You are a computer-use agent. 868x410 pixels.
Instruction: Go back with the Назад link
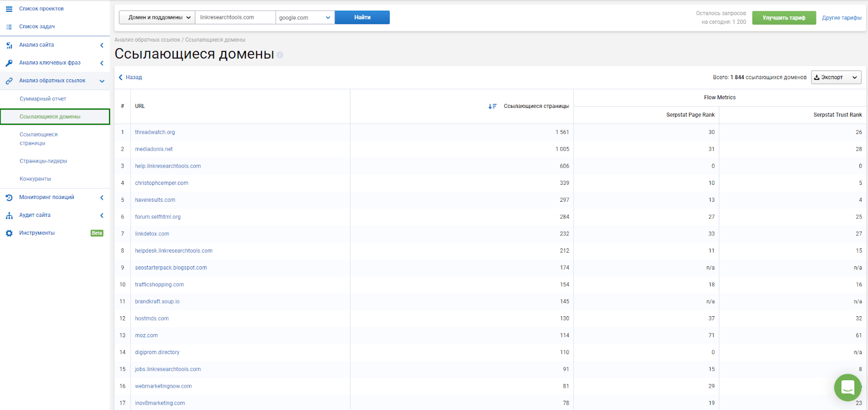(x=130, y=78)
